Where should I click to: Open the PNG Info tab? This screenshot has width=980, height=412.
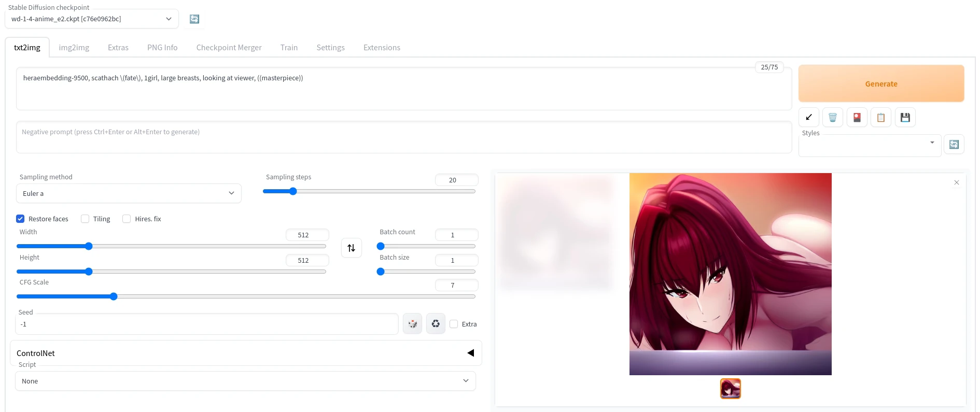[162, 48]
